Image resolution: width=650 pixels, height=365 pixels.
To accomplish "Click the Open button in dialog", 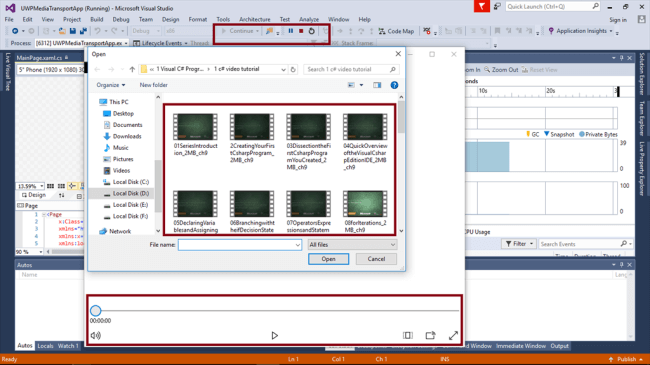I will (x=328, y=259).
